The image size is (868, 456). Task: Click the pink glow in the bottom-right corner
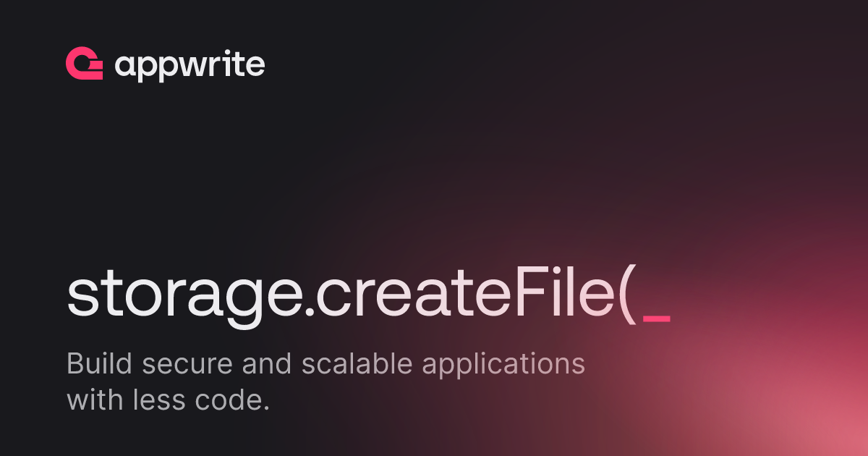tap(817, 413)
